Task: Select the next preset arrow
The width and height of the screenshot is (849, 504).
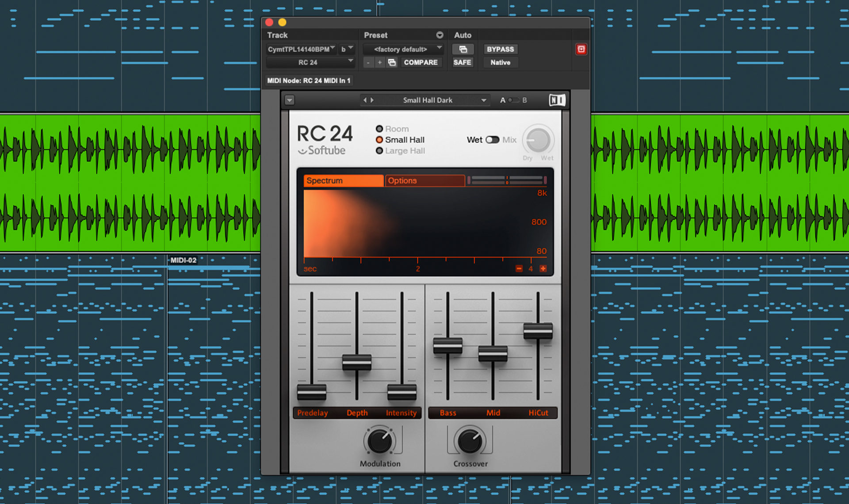Action: (x=373, y=100)
